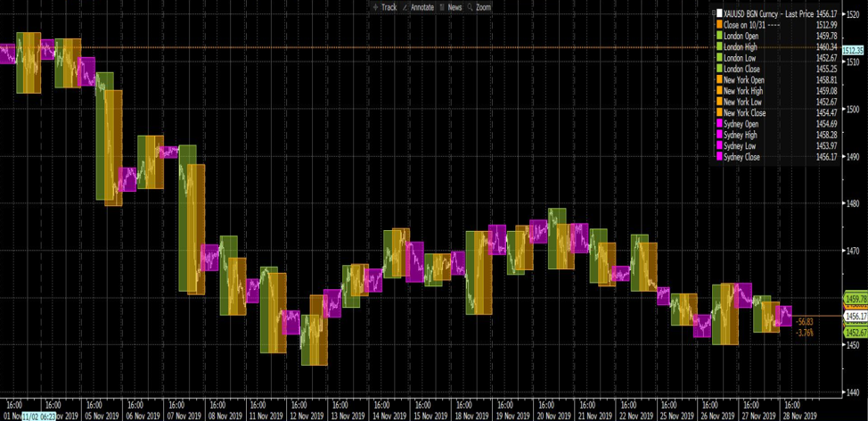Click the white 1456.17 last price tag

[x=856, y=316]
